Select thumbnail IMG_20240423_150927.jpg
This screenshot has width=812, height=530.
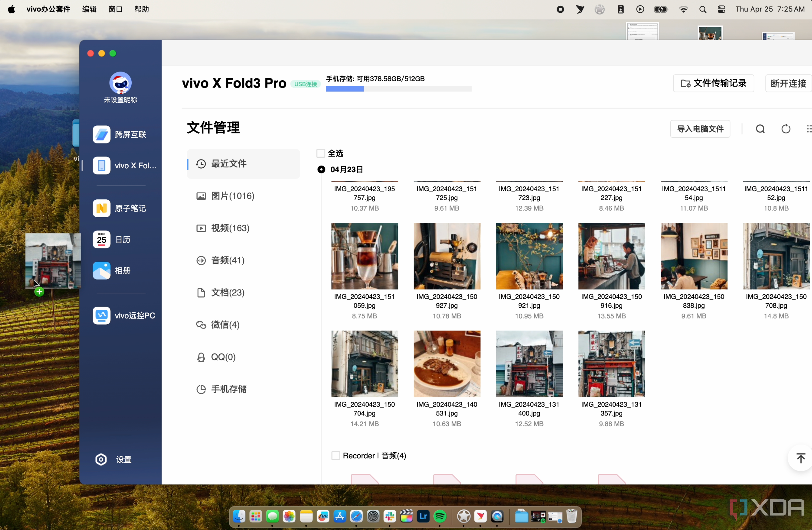coord(447,256)
